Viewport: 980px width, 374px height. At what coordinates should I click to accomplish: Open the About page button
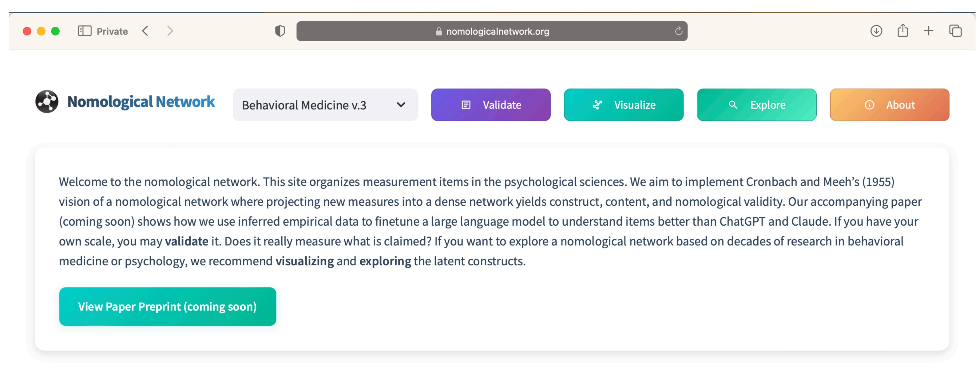889,105
